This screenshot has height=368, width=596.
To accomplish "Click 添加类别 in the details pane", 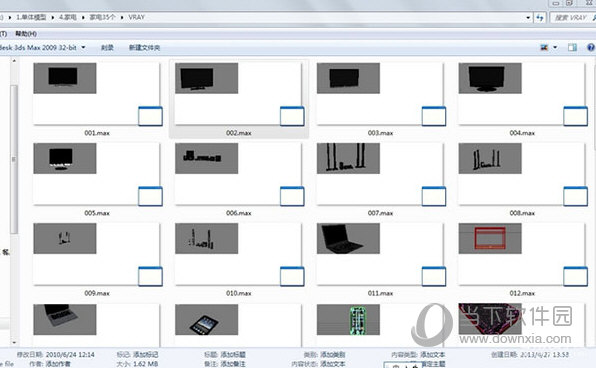I will [x=333, y=355].
